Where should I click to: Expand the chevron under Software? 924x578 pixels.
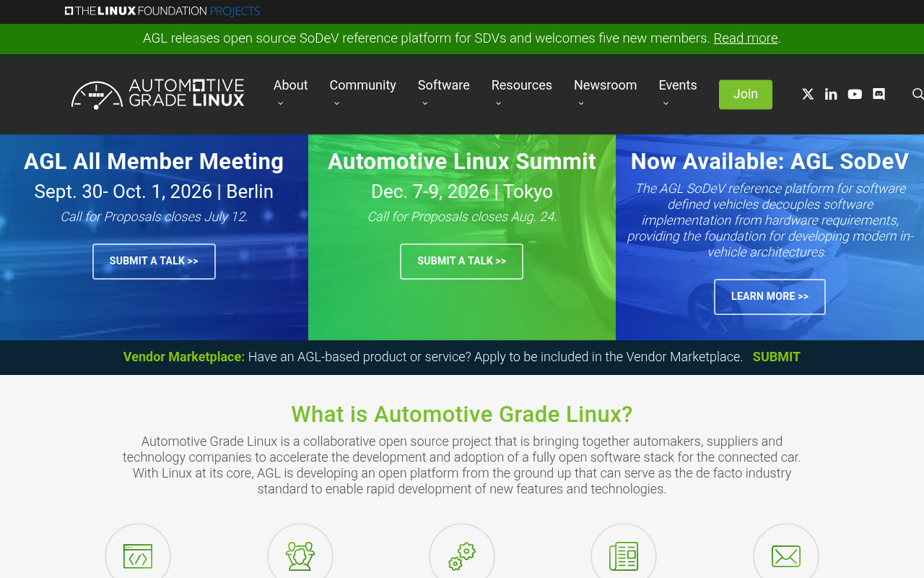tap(424, 103)
